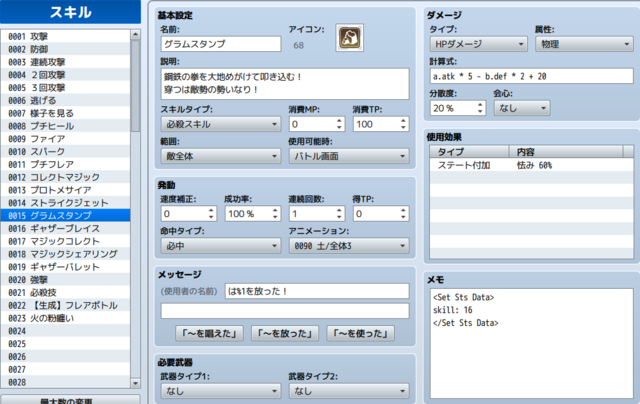Viewport: 640px width, 404px height.
Task: Select empty skill slot 0024
Action: [65, 331]
